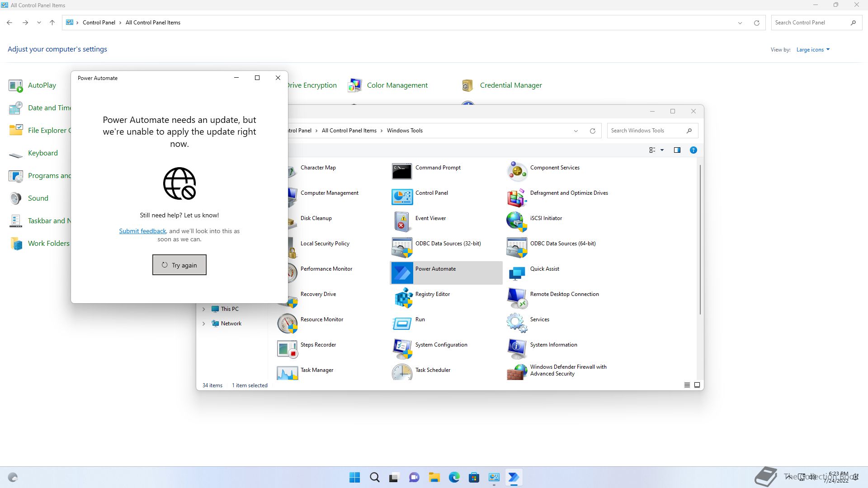Open Defragment and Optimize Drives icon
The height and width of the screenshot is (488, 868).
coord(517,197)
